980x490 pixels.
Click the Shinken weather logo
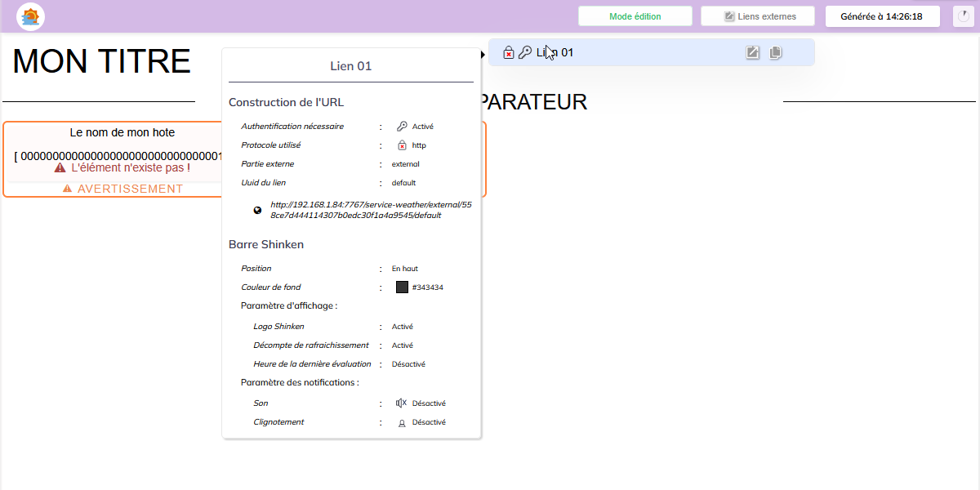(x=31, y=16)
